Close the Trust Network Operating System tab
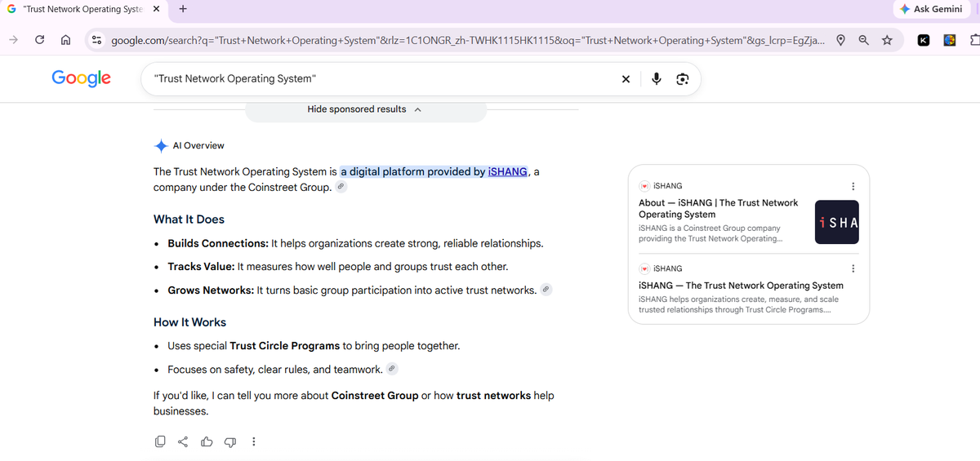The width and height of the screenshot is (980, 461). 156,9
